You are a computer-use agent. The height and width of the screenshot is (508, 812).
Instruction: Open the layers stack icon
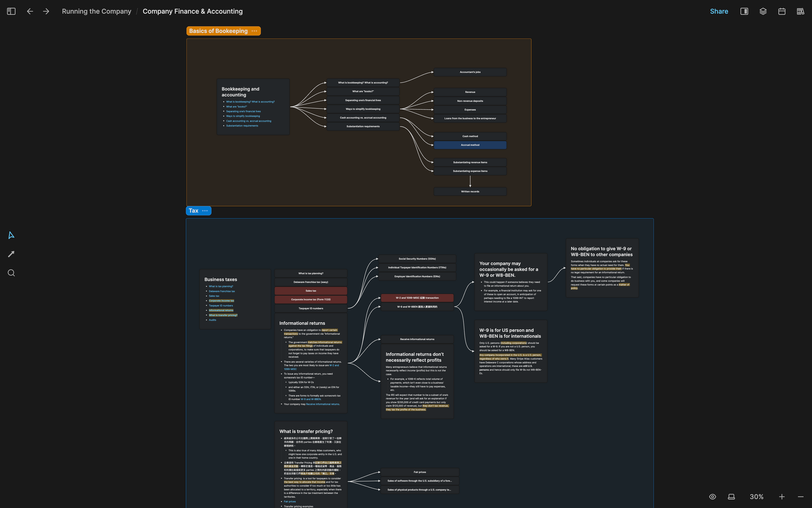(x=763, y=11)
